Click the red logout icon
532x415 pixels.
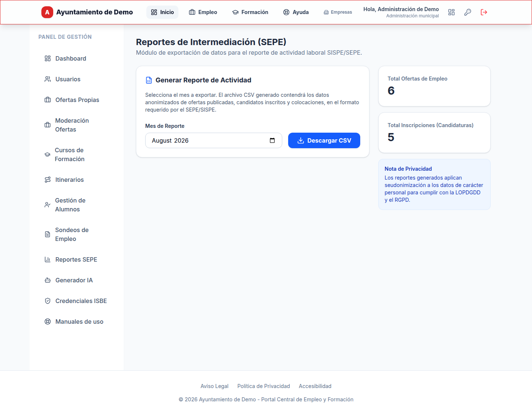[484, 12]
